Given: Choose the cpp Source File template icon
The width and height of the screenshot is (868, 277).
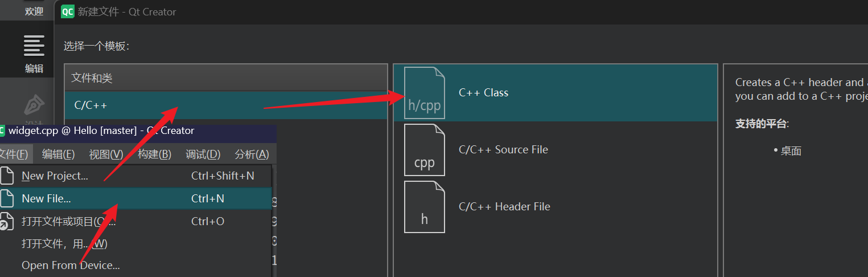Looking at the screenshot, I should point(424,150).
